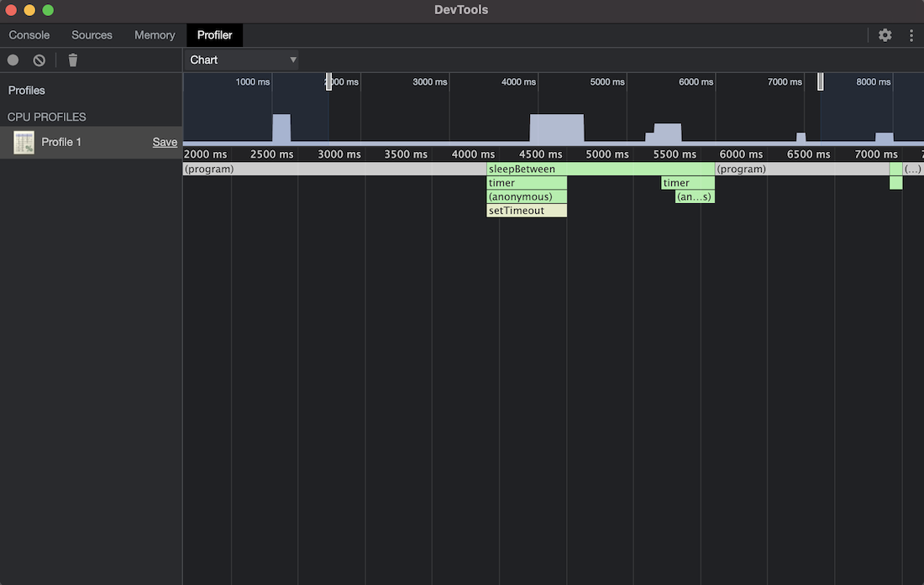This screenshot has height=585, width=924.
Task: Click the Profile 1 thumbnail icon
Action: (24, 142)
